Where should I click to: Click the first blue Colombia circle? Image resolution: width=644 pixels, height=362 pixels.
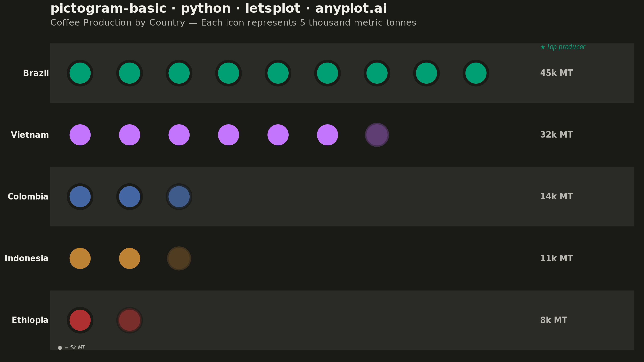tap(80, 197)
